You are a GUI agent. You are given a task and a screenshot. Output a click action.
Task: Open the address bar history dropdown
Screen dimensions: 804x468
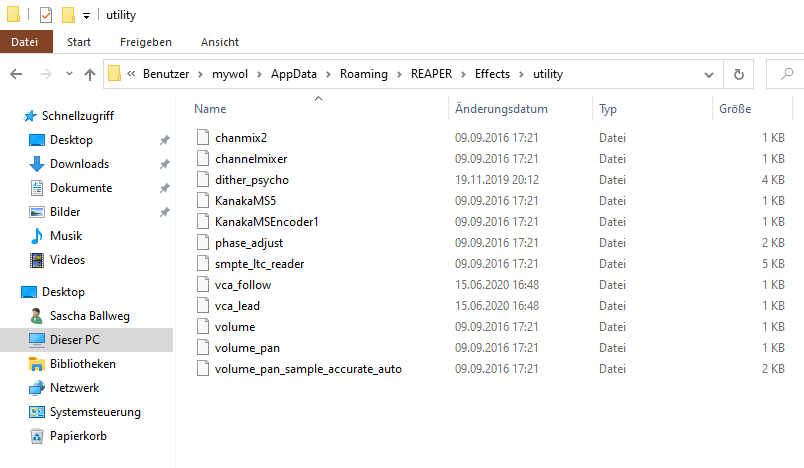[709, 75]
